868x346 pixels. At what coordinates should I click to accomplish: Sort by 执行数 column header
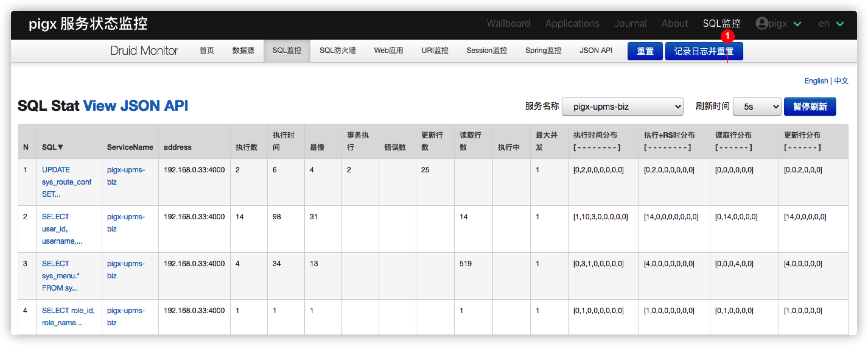click(246, 147)
